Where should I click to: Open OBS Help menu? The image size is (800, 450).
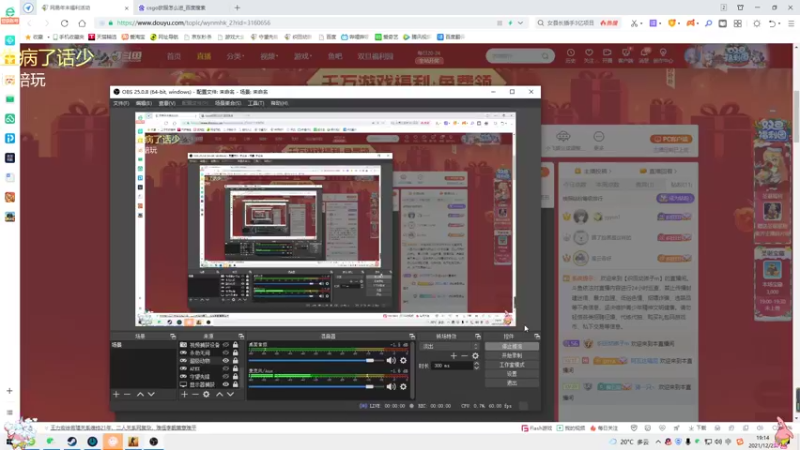[279, 103]
